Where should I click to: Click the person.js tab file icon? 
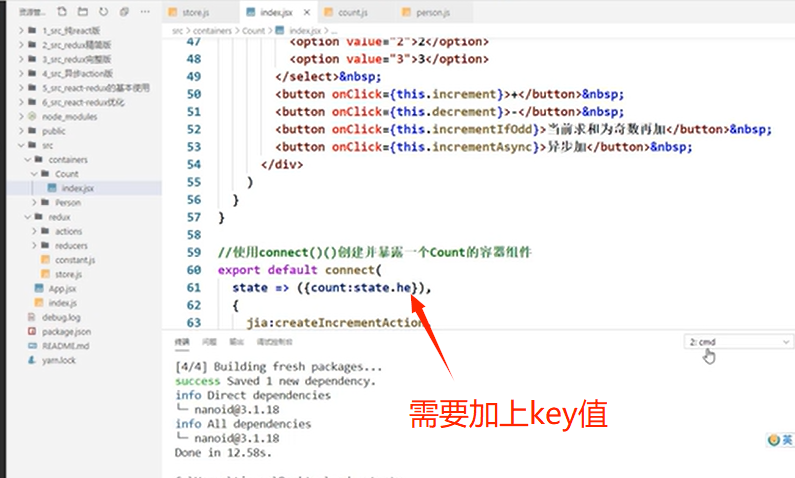click(x=406, y=12)
